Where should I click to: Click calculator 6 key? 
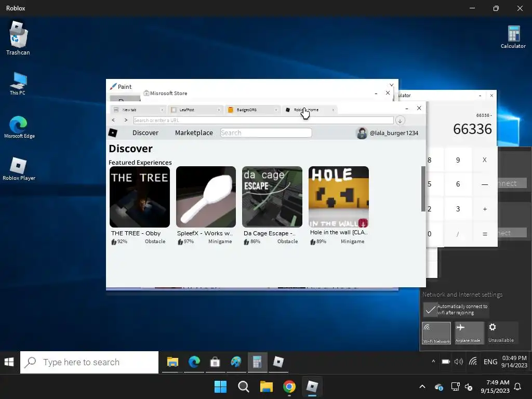tap(458, 184)
